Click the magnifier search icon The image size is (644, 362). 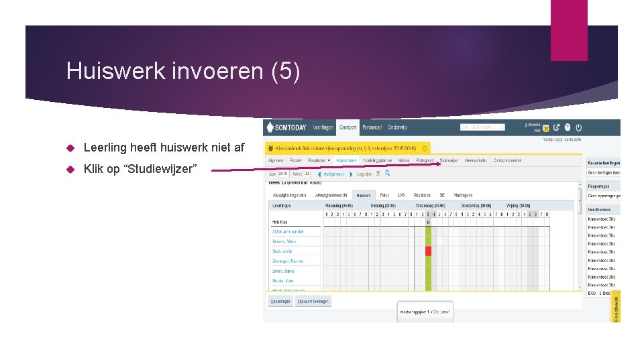(387, 173)
